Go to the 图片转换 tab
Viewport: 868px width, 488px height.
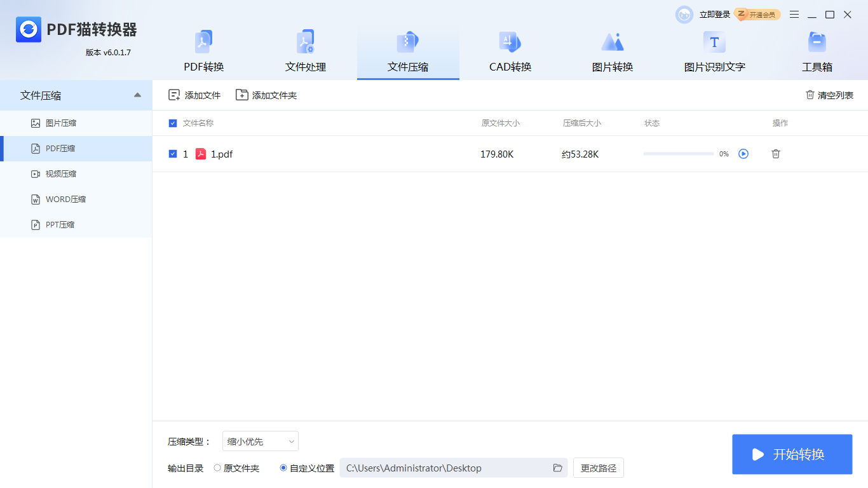(x=613, y=53)
